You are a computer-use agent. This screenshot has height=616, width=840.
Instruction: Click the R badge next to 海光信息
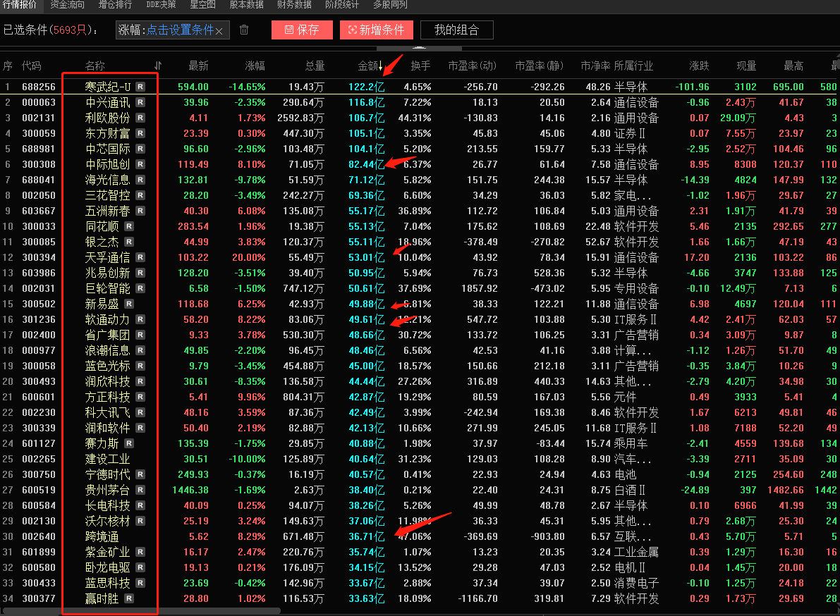140,180
